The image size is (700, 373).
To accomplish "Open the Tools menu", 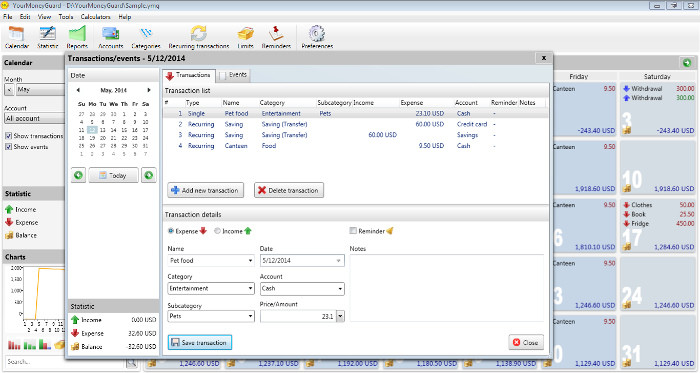I will click(x=66, y=17).
